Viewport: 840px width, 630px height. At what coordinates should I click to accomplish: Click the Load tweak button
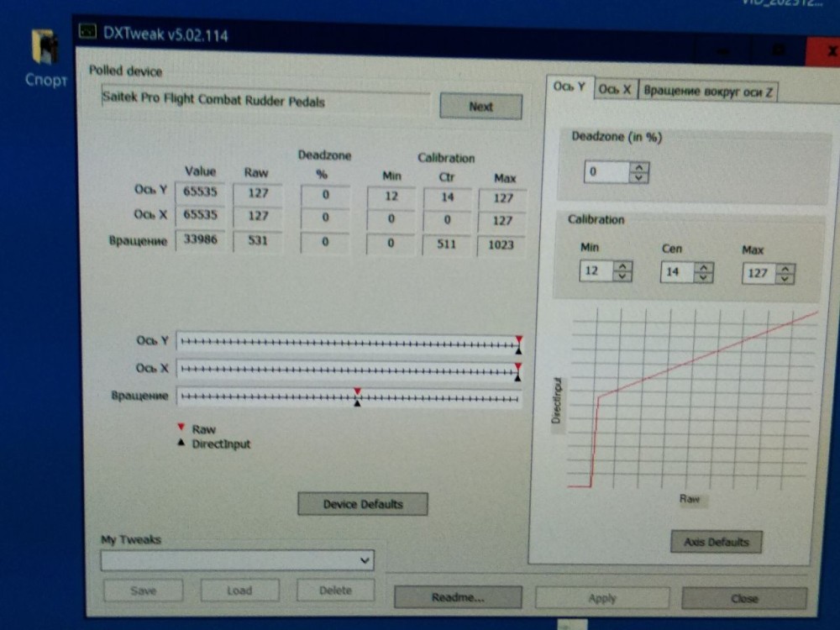coord(239,591)
